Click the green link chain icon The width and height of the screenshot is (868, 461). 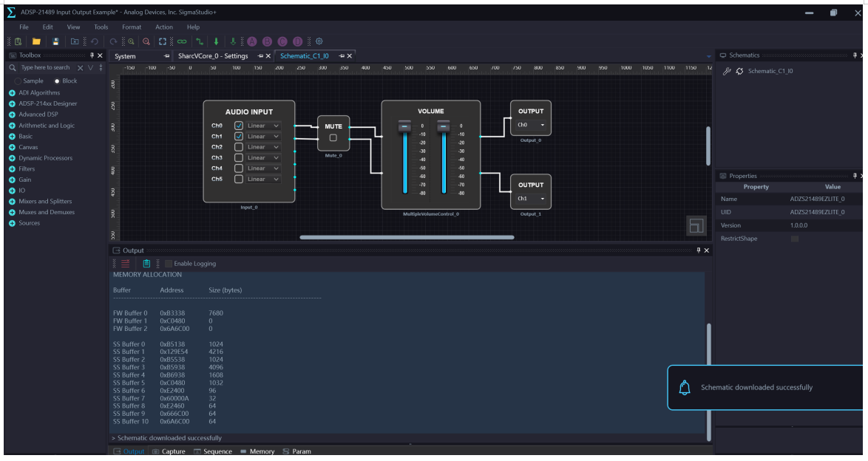point(182,41)
